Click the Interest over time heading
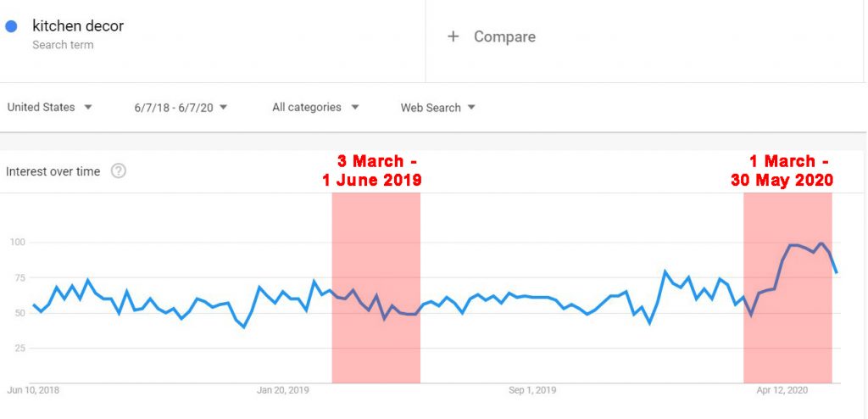This screenshot has width=868, height=419. 53,171
